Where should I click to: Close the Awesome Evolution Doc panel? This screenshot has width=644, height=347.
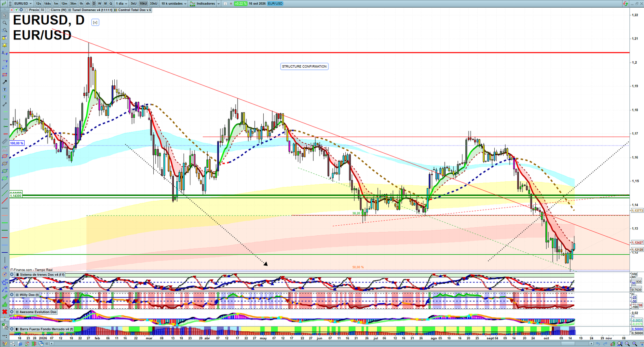point(12,312)
